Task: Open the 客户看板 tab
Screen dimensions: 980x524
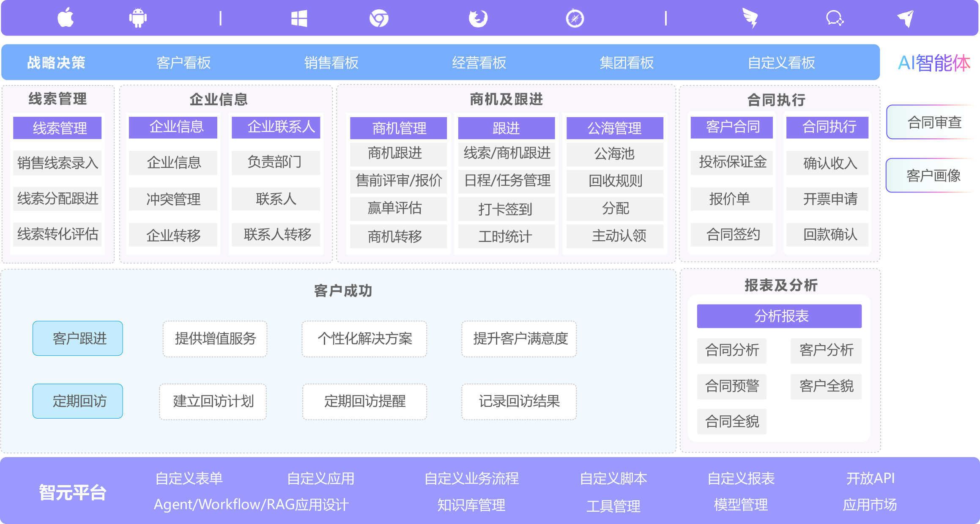Action: [183, 63]
